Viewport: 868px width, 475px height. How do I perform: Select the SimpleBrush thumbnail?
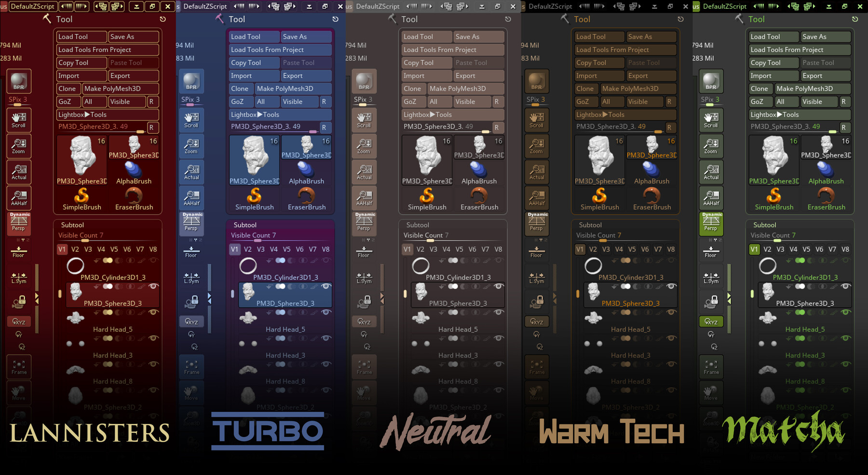(81, 197)
